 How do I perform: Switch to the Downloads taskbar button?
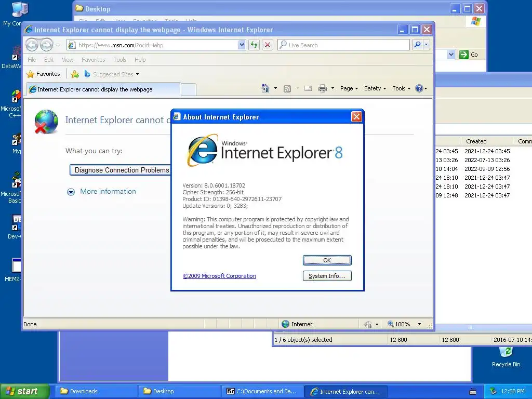[x=96, y=391]
